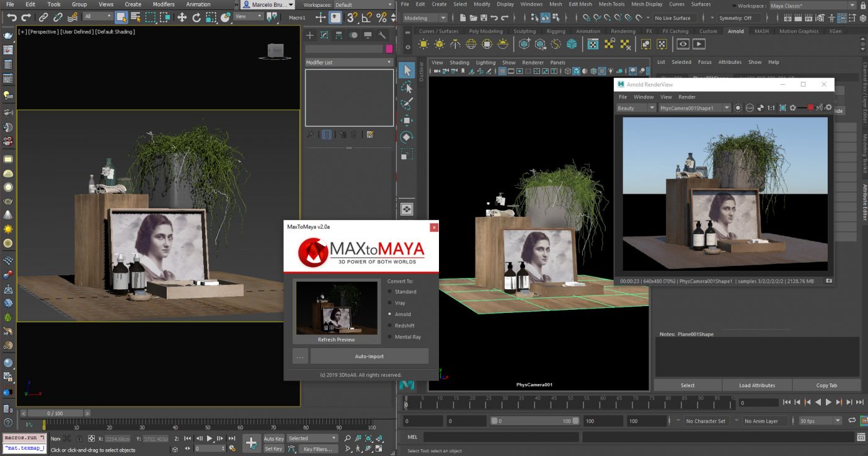Select the Move tool in 3ds Max

point(182,17)
